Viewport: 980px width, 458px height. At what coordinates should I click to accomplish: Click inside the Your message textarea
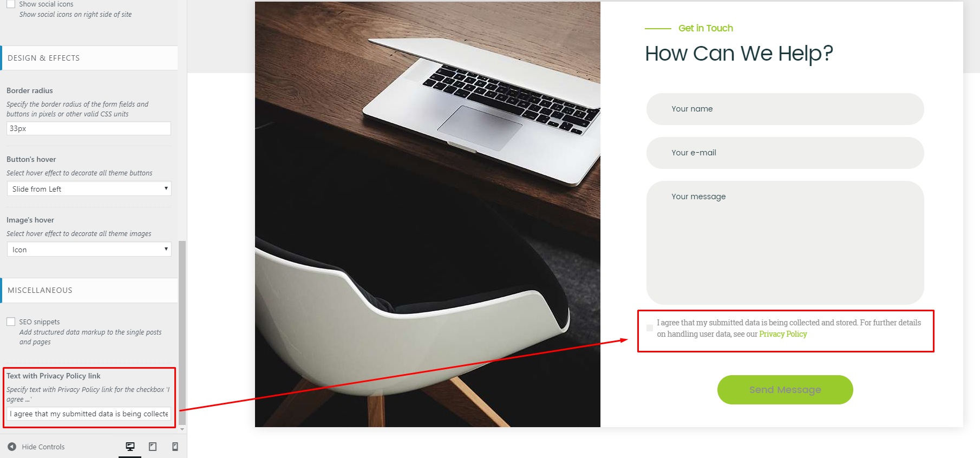pos(785,243)
